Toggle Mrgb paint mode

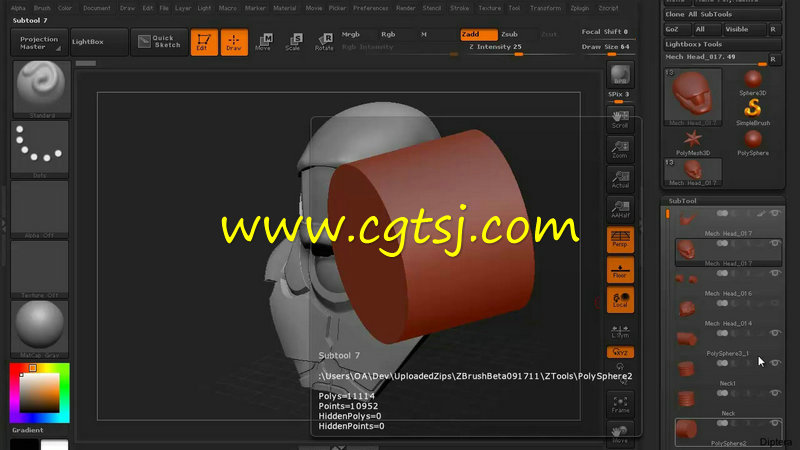(351, 34)
